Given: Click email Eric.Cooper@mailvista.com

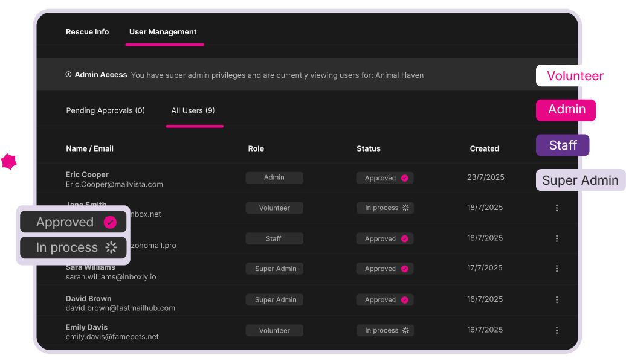Looking at the screenshot, I should [114, 184].
